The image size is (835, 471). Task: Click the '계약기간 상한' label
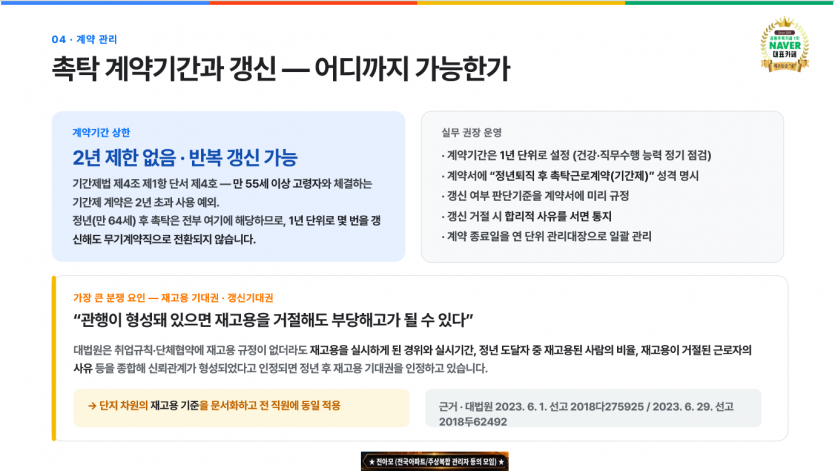(101, 133)
